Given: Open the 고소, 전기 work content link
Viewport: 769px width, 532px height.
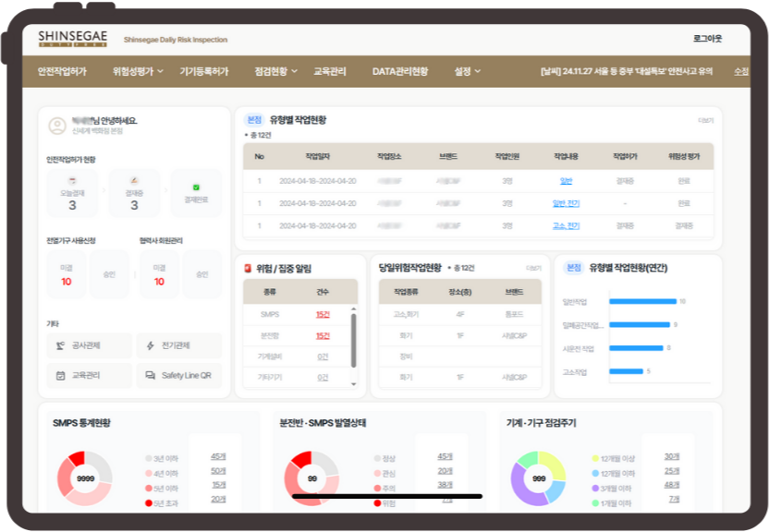Looking at the screenshot, I should click(566, 225).
